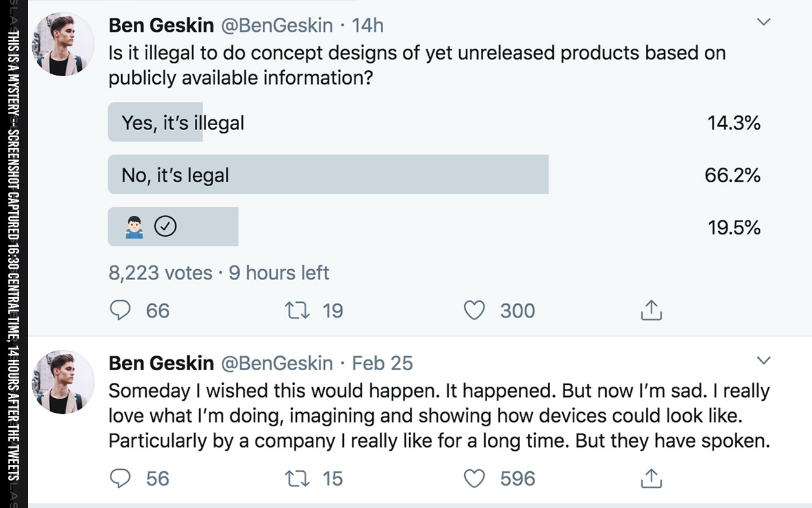The height and width of the screenshot is (508, 812).
Task: Visit @BenGeskin handle on poll tweet
Action: pos(276,25)
